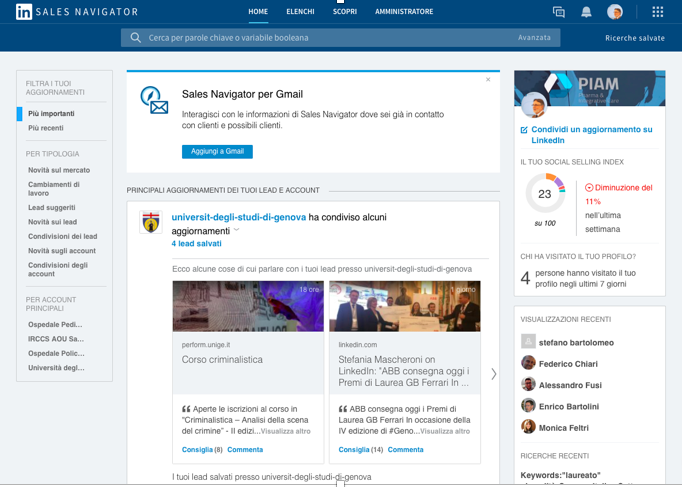Open the profile avatar menu in header
This screenshot has width=682, height=487.
[615, 12]
